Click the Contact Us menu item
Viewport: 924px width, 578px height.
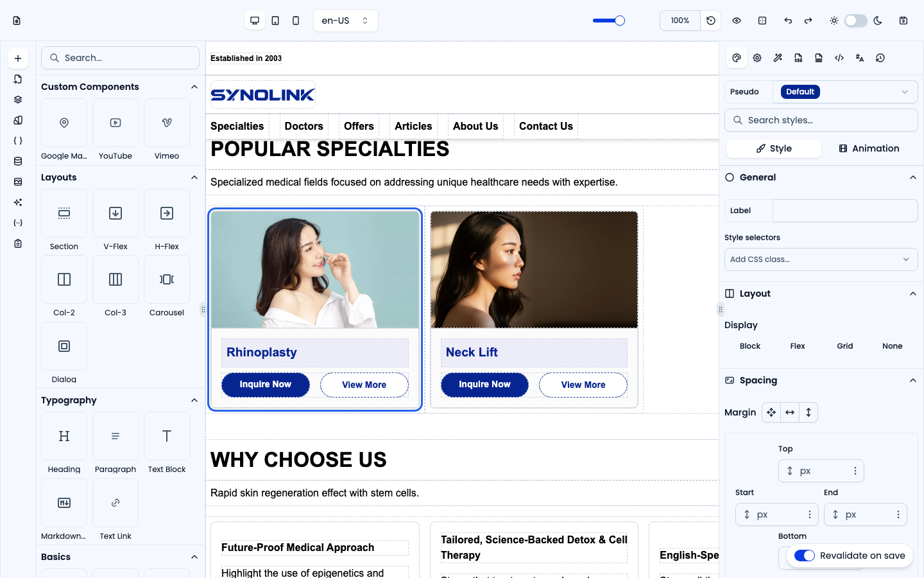[546, 127]
